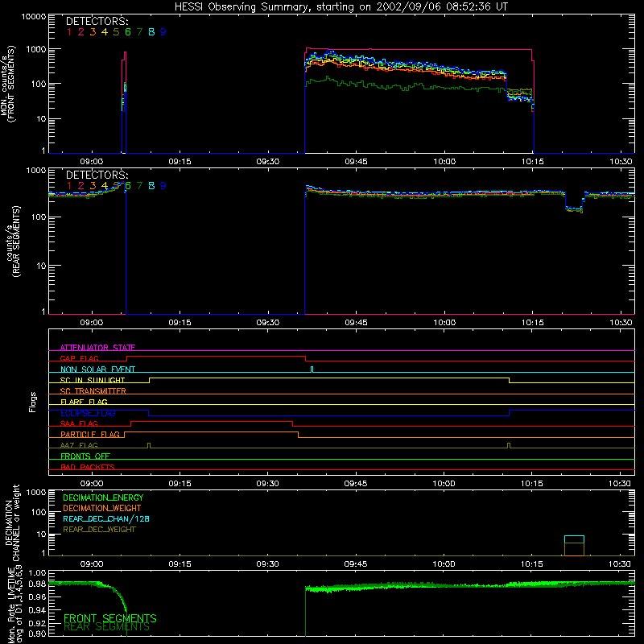Image resolution: width=644 pixels, height=644 pixels.
Task: Click the NON_SOLAR_EVENT spike near 09:37
Action: point(312,369)
